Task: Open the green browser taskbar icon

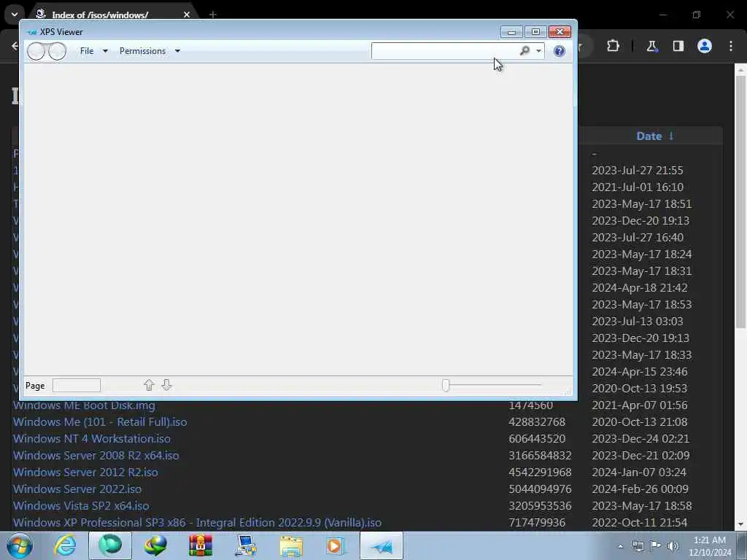Action: [110, 545]
